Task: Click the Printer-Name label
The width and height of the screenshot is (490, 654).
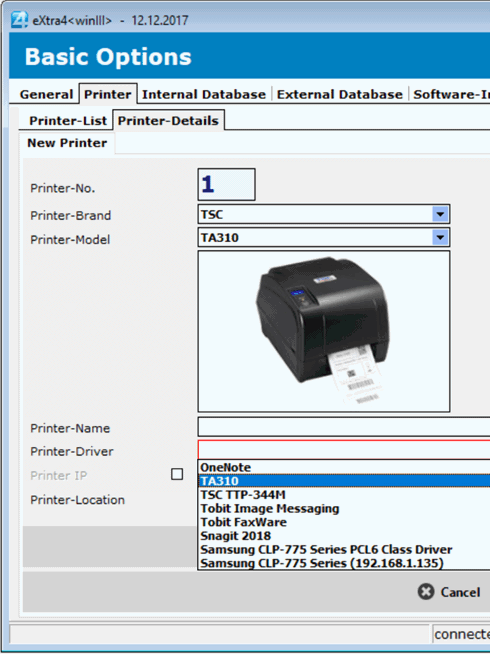Action: (70, 428)
